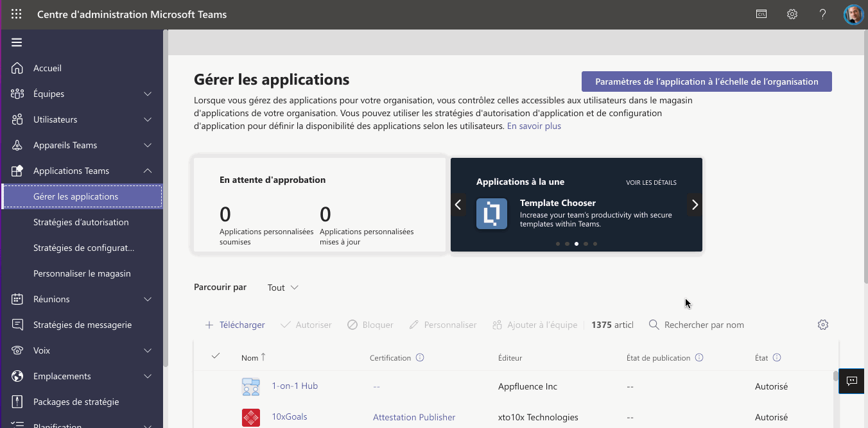Click the Template Chooser app icon
868x428 pixels.
click(492, 214)
